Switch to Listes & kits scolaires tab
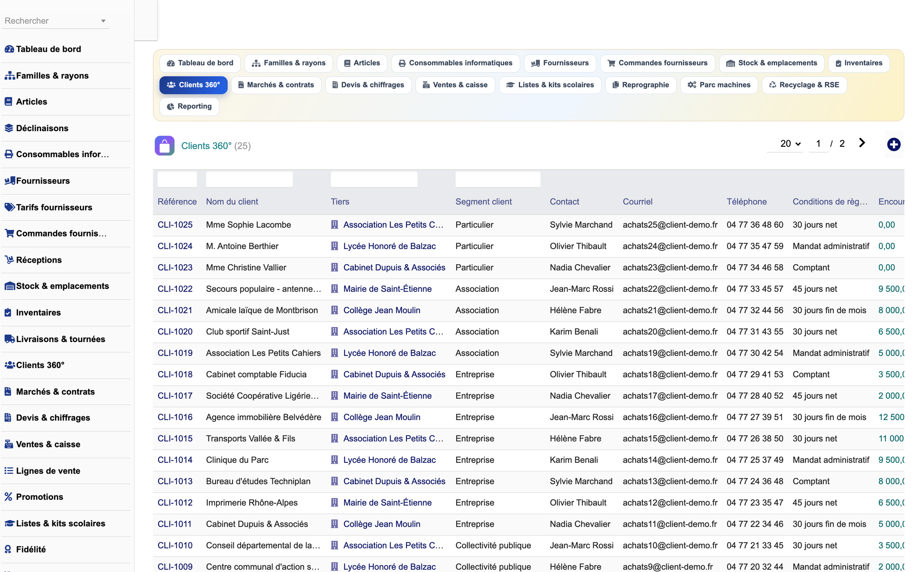Image resolution: width=924 pixels, height=572 pixels. (550, 85)
